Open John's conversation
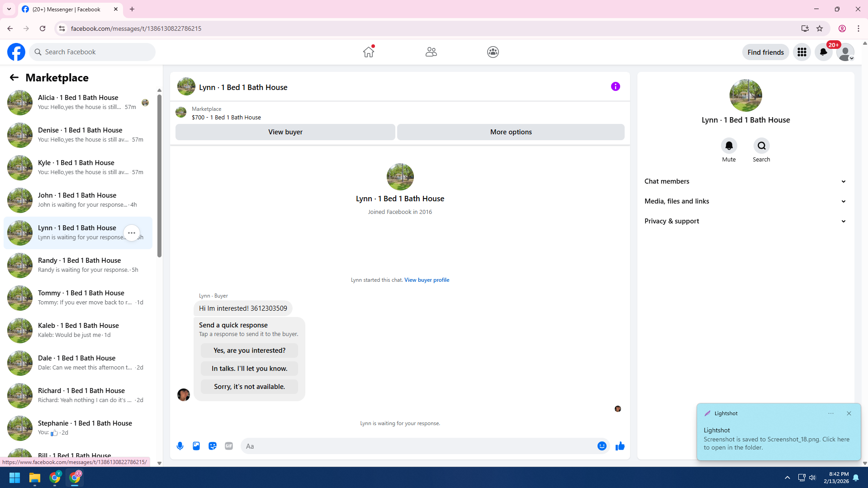 pyautogui.click(x=78, y=200)
